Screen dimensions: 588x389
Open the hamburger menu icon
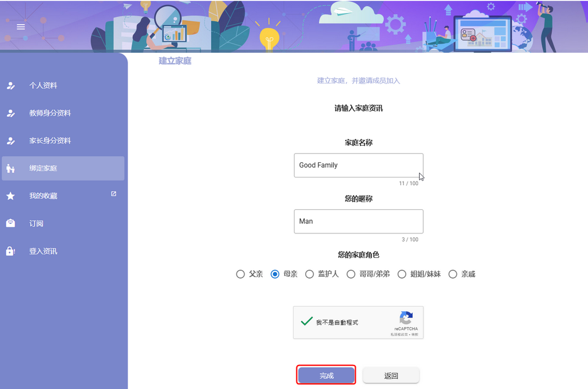click(21, 27)
